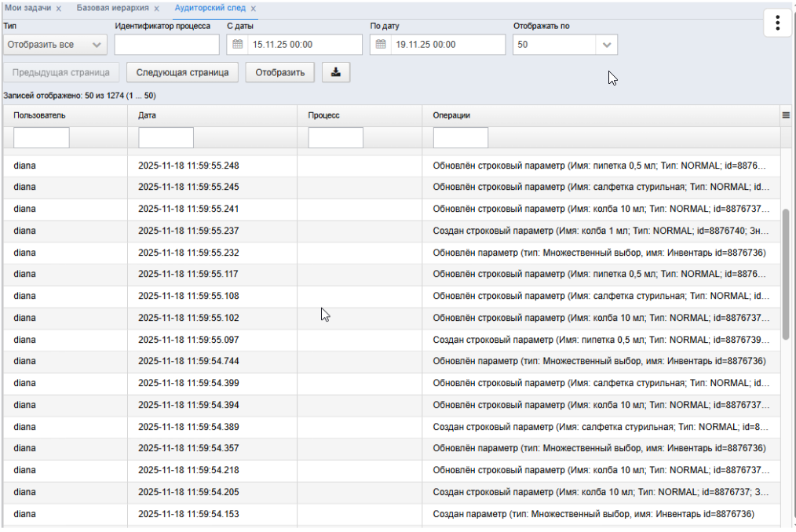Switch to the Базовая иерархия tab
The height and width of the screenshot is (532, 796).
pos(113,8)
